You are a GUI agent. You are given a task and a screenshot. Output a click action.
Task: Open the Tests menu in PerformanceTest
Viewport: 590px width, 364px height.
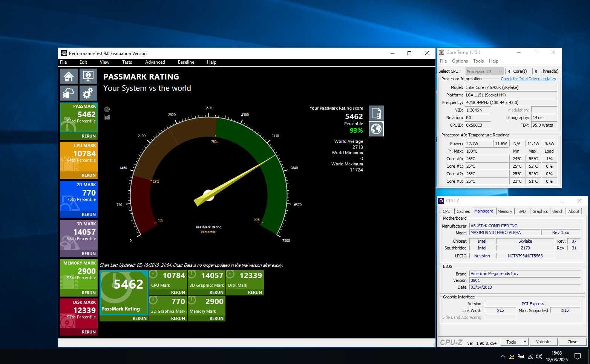pos(127,62)
